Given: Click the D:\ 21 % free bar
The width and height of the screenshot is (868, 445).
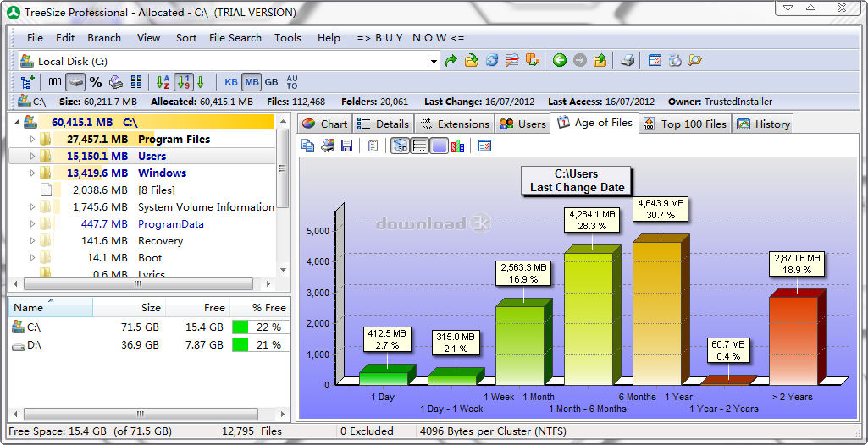Looking at the screenshot, I should (260, 345).
